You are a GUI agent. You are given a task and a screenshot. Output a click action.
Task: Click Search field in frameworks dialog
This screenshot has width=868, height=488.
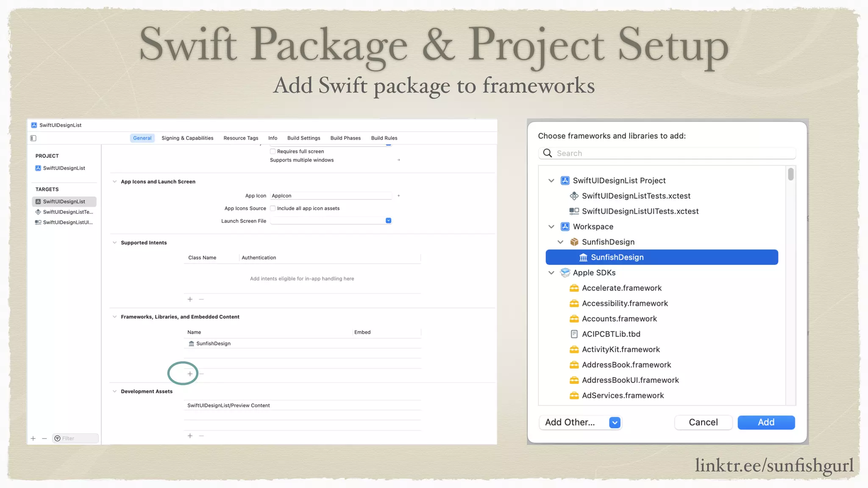click(x=667, y=153)
